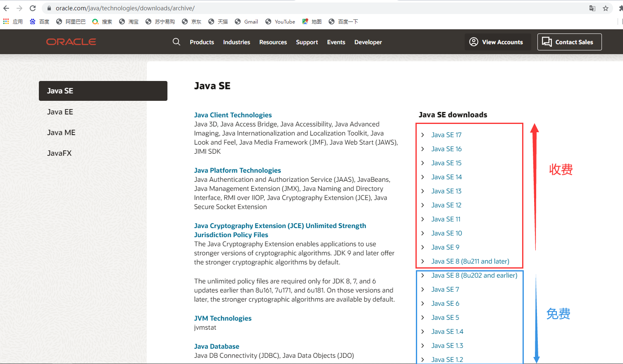Viewport: 623px width, 364px height.
Task: Click the lock icon in address bar
Action: coord(49,8)
